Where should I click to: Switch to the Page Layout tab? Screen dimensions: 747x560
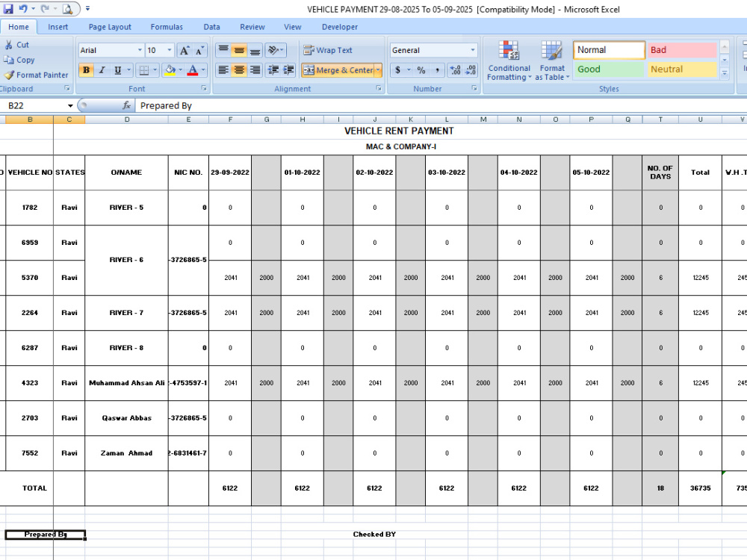coord(110,27)
